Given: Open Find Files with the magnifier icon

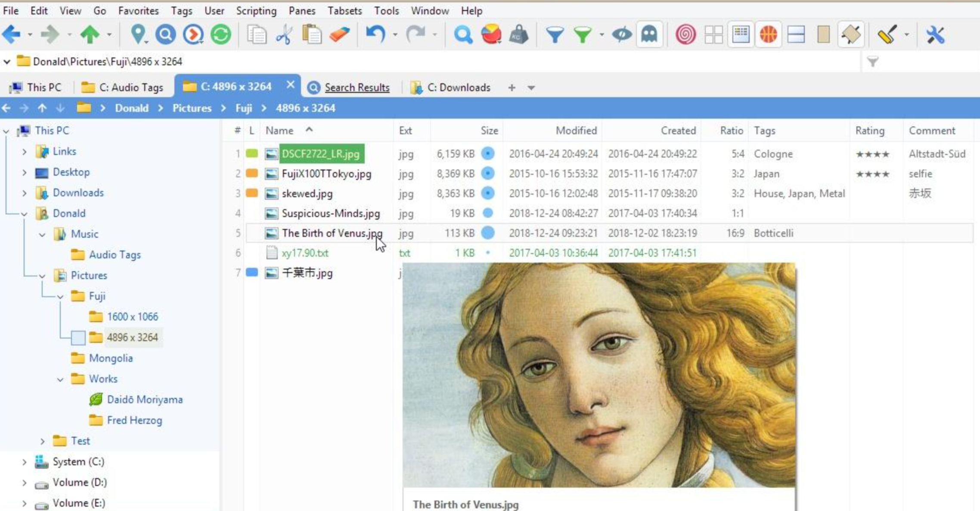Looking at the screenshot, I should (x=463, y=34).
